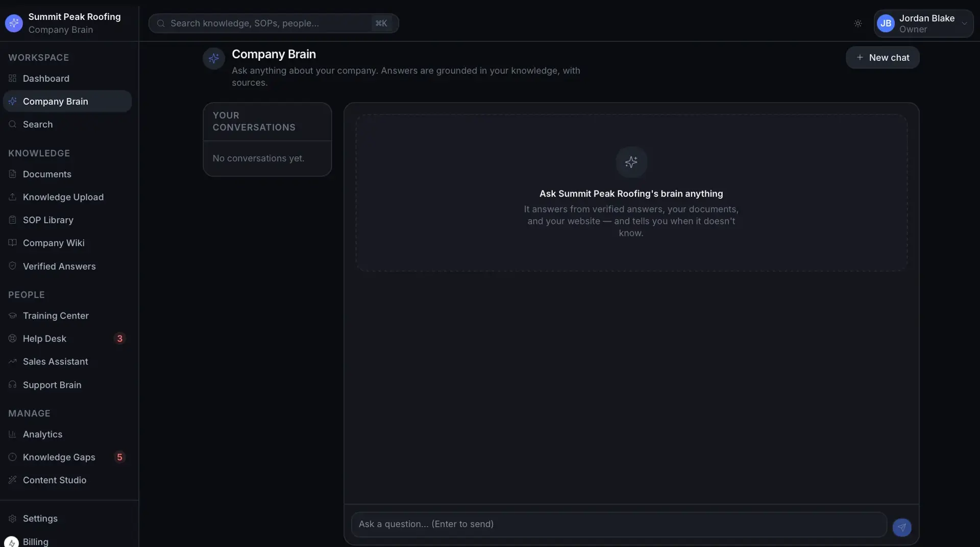Open Settings
The height and width of the screenshot is (547, 980).
pyautogui.click(x=67, y=518)
